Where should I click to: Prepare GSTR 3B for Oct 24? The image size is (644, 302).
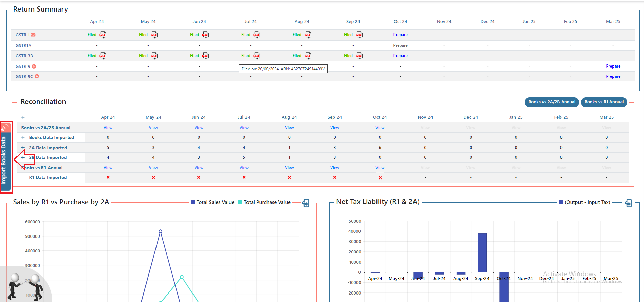tap(401, 56)
